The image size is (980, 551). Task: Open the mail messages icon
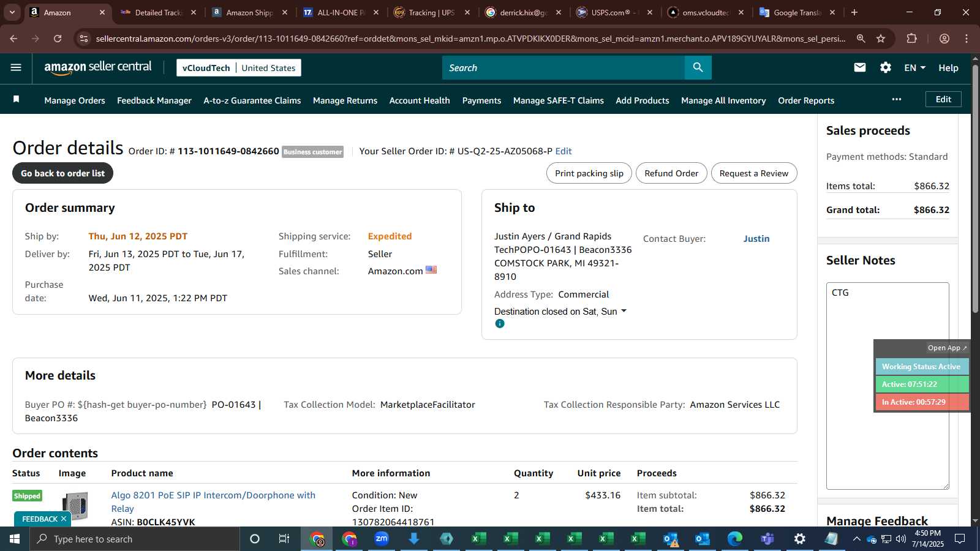pos(860,68)
